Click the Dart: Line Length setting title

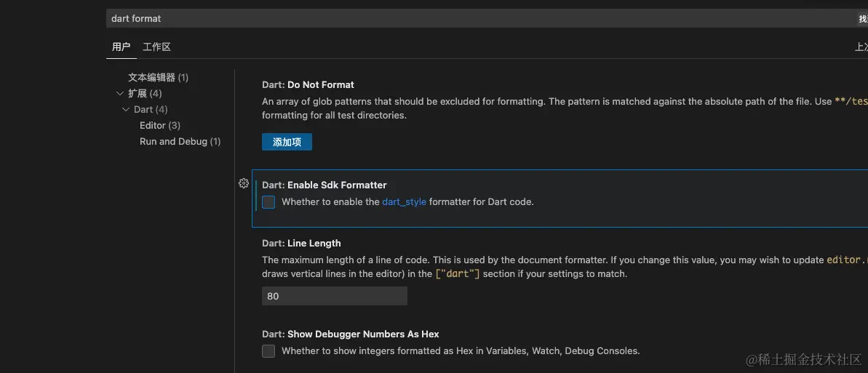click(x=301, y=244)
